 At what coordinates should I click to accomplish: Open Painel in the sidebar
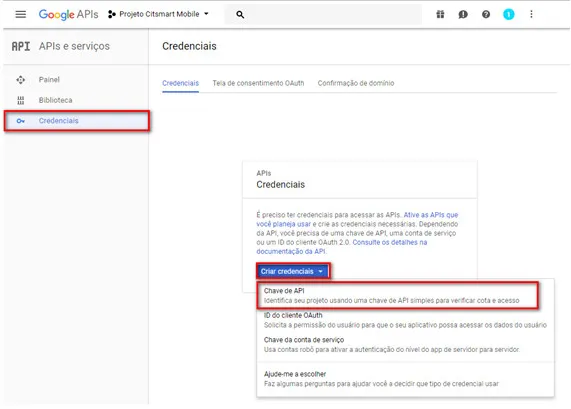point(76,80)
